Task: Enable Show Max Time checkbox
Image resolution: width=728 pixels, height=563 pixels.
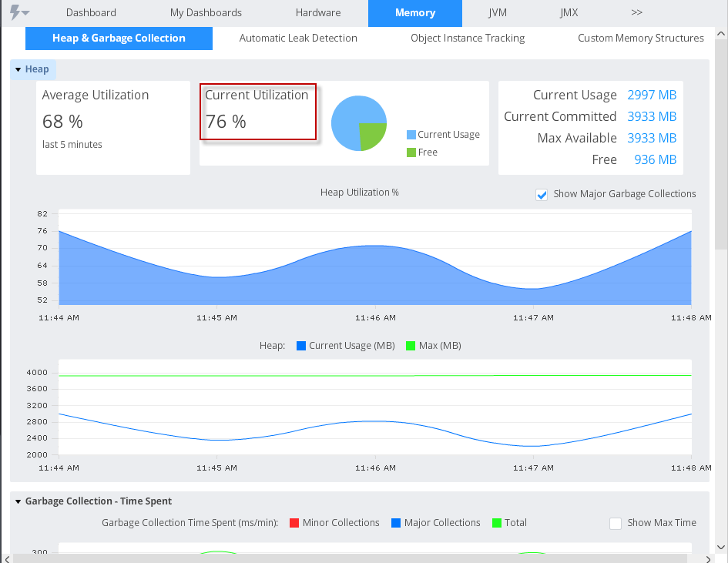Action: (616, 523)
